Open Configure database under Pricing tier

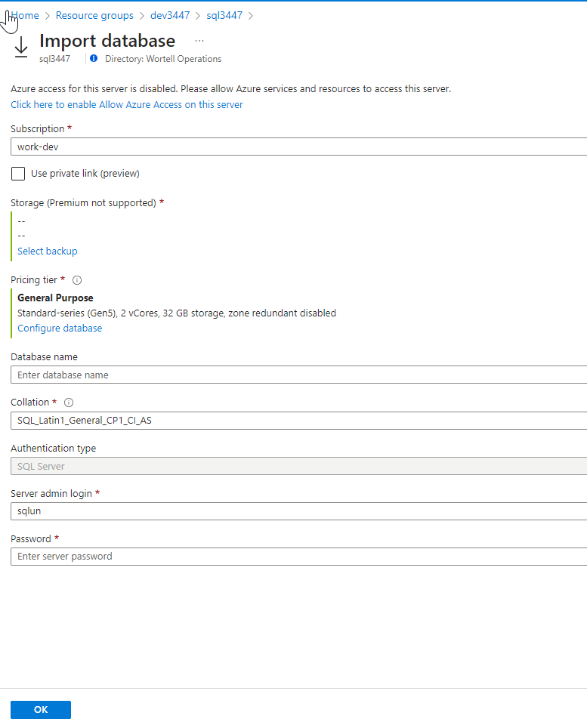coord(60,328)
